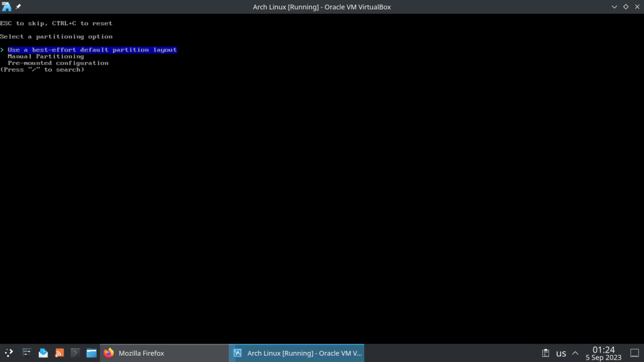Click the show desktop icon in tray
Viewport: 644px width, 362px height.
[x=635, y=353]
